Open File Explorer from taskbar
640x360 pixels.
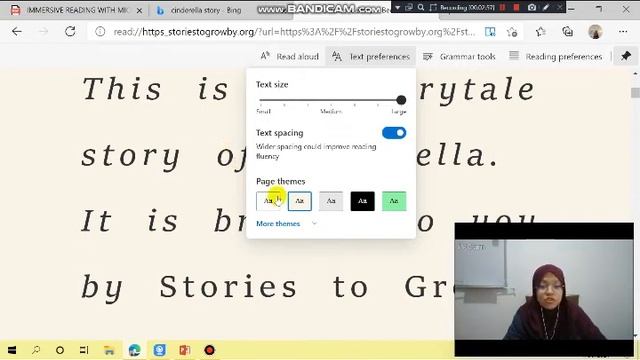109,350
